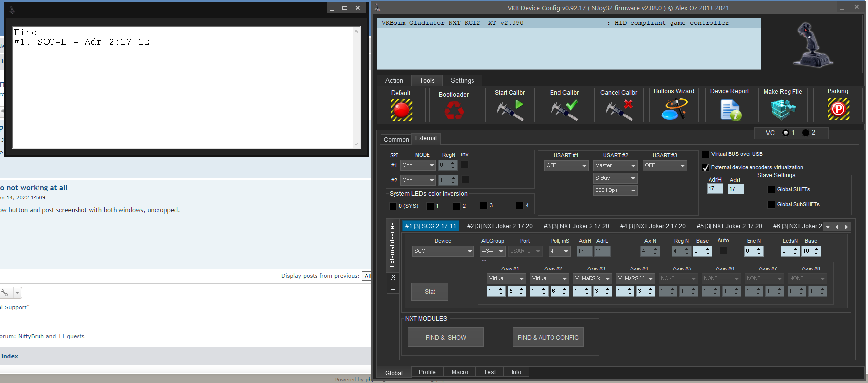Screen dimensions: 868x383
Task: Open USART #3 mode dropdown
Action: (x=665, y=166)
